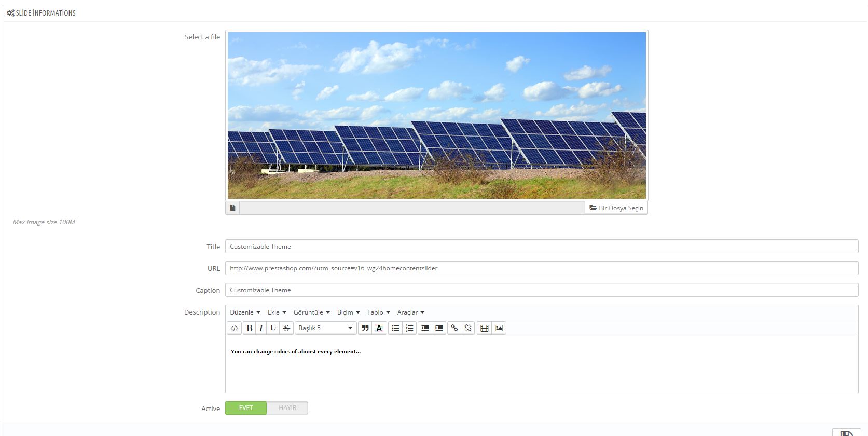Open the Biçim menu
The image size is (868, 436).
[x=349, y=312]
